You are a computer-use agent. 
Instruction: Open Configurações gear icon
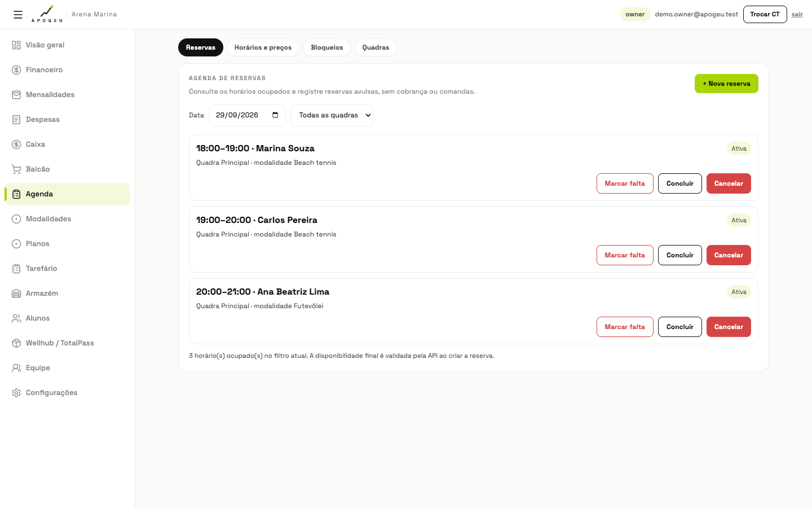[16, 393]
